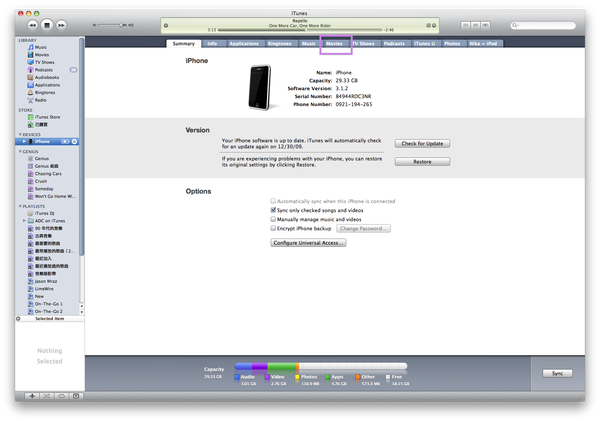
Task: Stop the current playback
Action: [x=47, y=25]
